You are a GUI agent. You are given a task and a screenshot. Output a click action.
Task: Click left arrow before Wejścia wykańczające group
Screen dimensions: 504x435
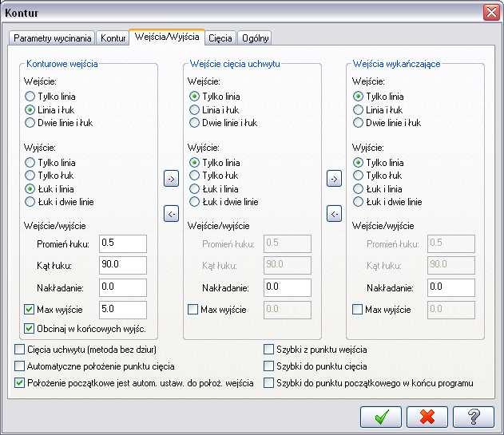coord(335,214)
